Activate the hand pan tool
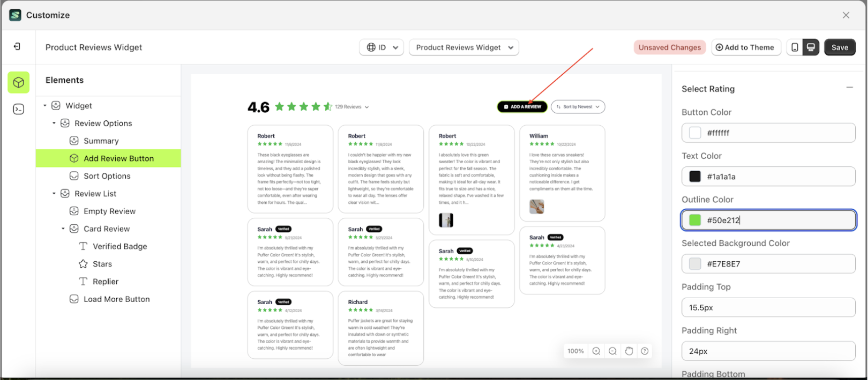Image resolution: width=868 pixels, height=380 pixels. pyautogui.click(x=629, y=351)
